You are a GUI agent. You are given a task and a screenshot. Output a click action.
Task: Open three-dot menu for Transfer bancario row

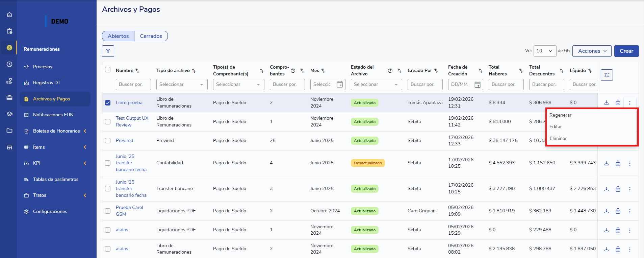pyautogui.click(x=629, y=189)
